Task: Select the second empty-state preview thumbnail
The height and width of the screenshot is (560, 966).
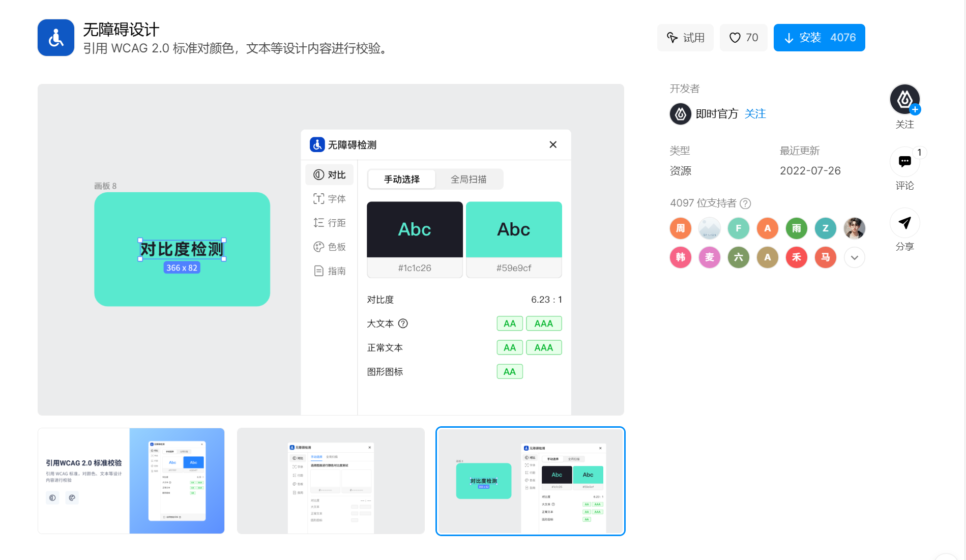Action: (331, 481)
